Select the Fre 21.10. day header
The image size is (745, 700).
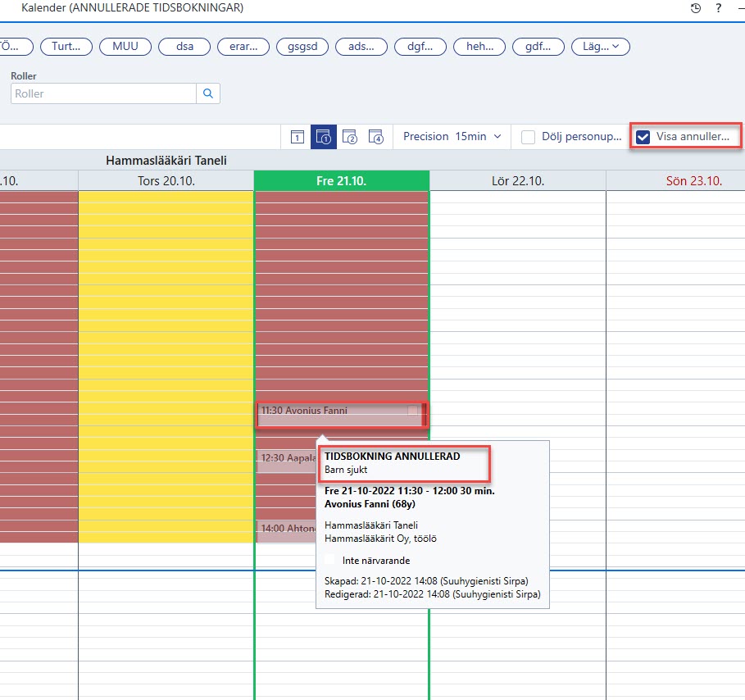point(342,181)
